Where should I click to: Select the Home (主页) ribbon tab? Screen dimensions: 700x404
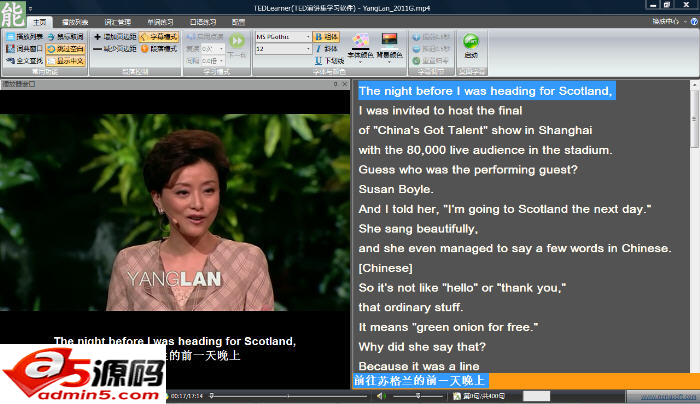coord(40,22)
